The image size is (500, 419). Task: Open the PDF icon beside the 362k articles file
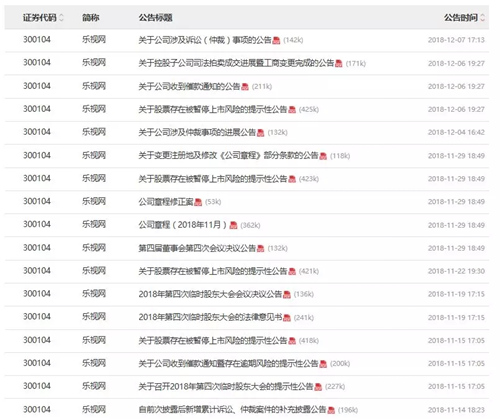(234, 225)
